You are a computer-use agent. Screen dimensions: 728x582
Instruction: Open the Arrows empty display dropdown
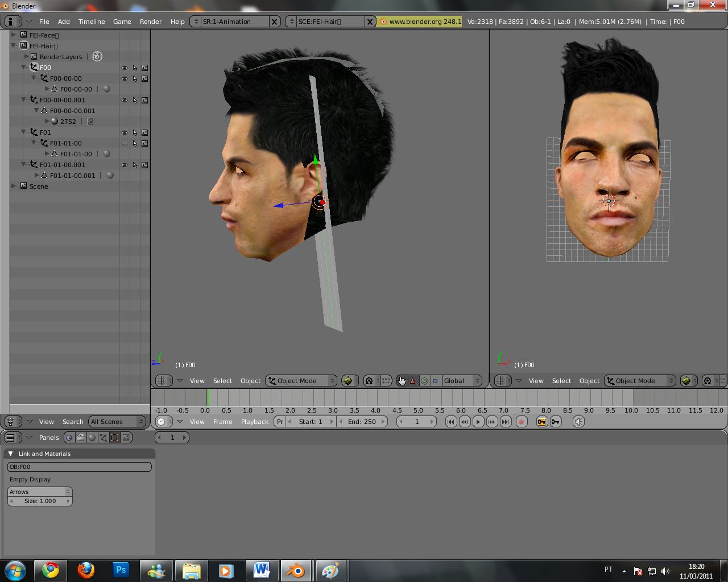coord(40,492)
